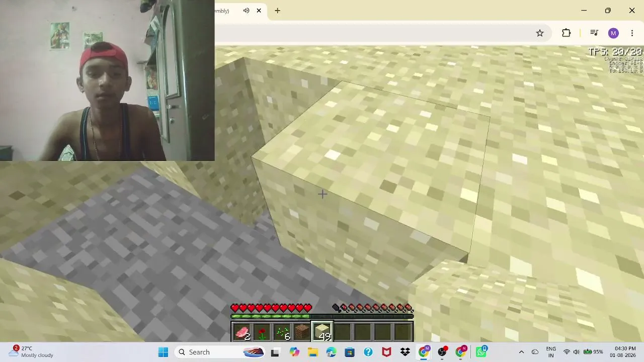Click the webcam overlay video feed
644x362 pixels.
tap(107, 80)
